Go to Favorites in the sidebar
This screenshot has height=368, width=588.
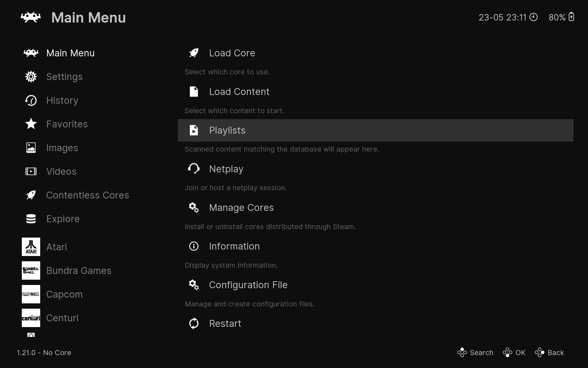pos(67,124)
